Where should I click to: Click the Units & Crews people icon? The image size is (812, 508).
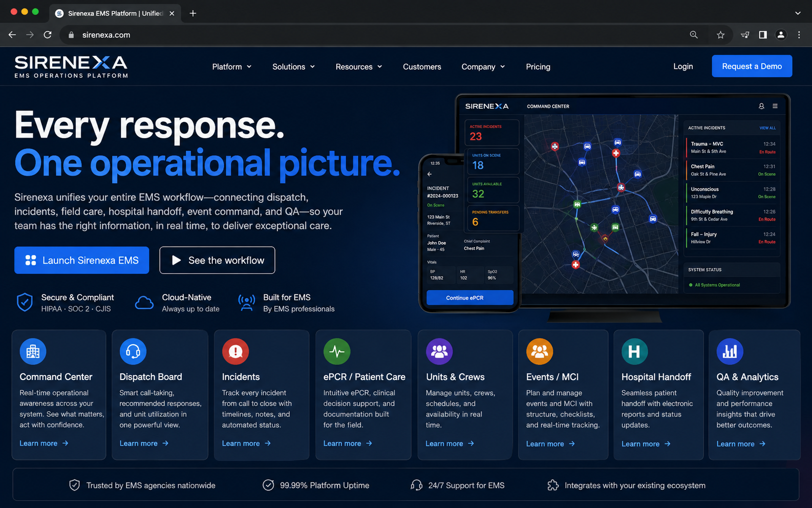439,351
